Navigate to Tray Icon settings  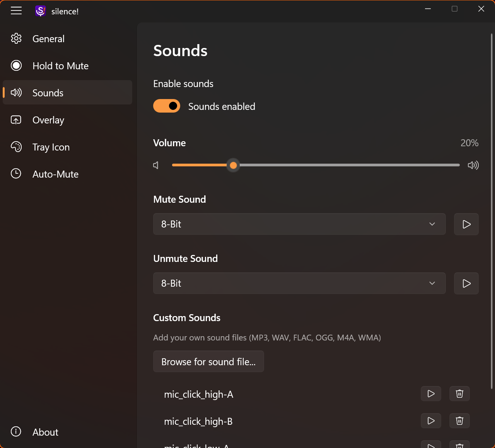click(51, 147)
